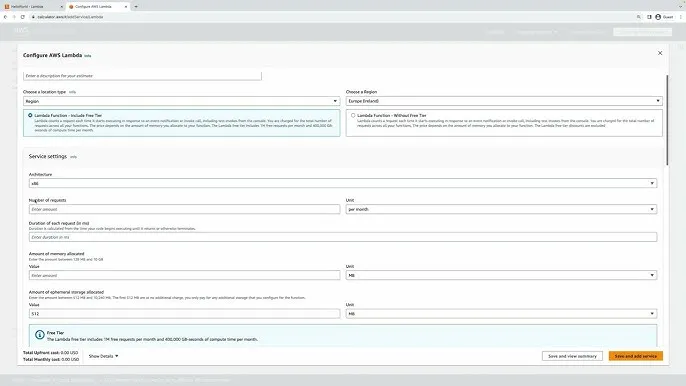This screenshot has height=386, width=686.
Task: Click Save and add service button
Action: (636, 356)
